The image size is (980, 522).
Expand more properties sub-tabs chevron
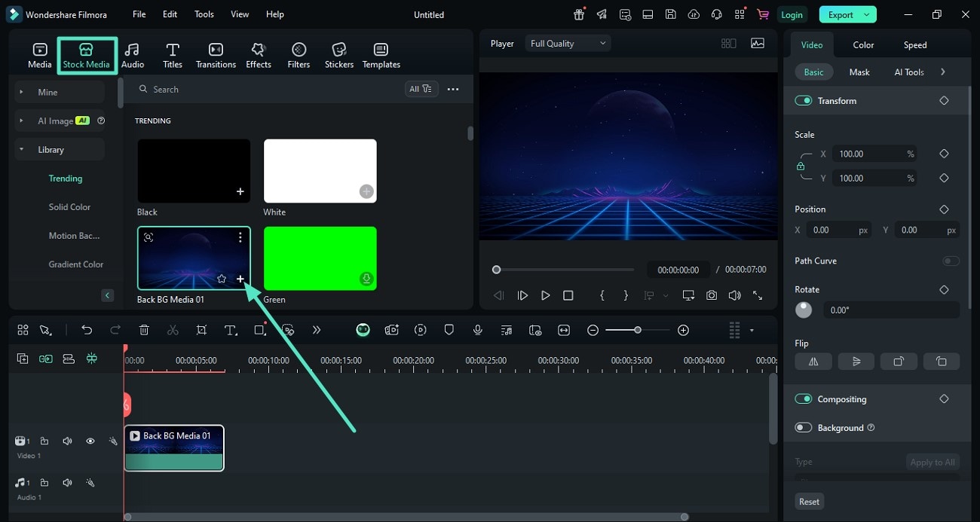(x=943, y=72)
